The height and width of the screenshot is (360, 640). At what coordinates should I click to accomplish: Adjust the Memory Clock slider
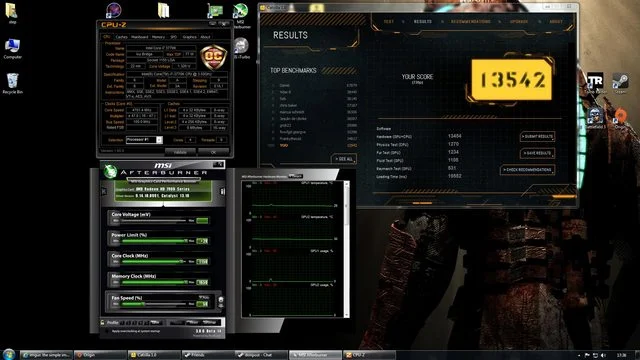point(153,282)
